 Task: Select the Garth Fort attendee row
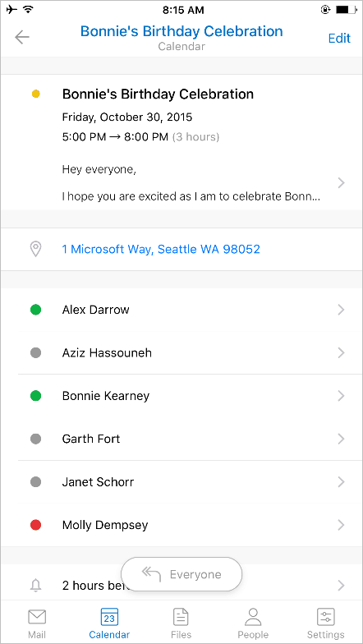tap(190, 439)
